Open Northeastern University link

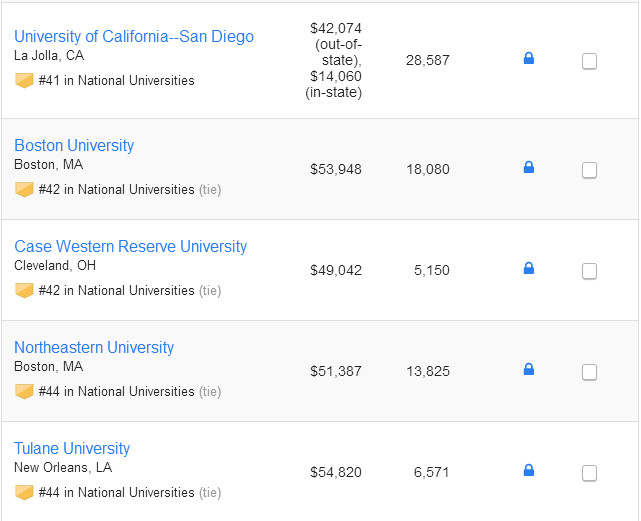click(94, 348)
